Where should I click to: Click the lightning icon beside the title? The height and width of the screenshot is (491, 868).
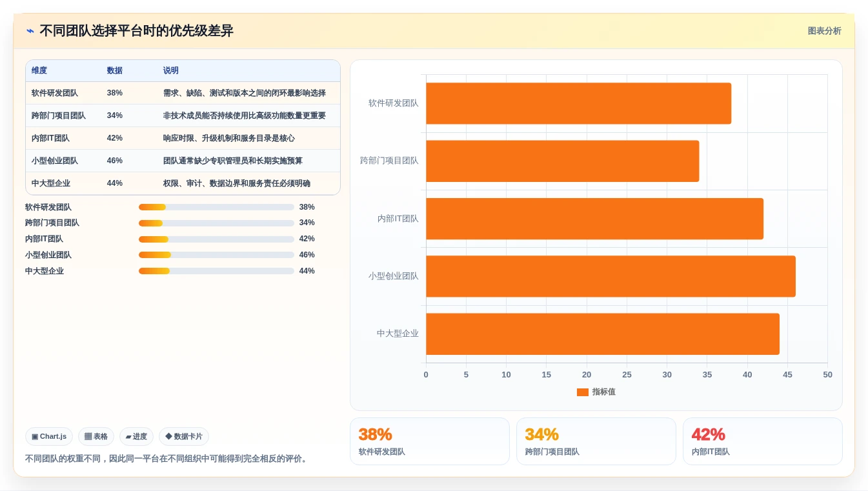pos(30,31)
